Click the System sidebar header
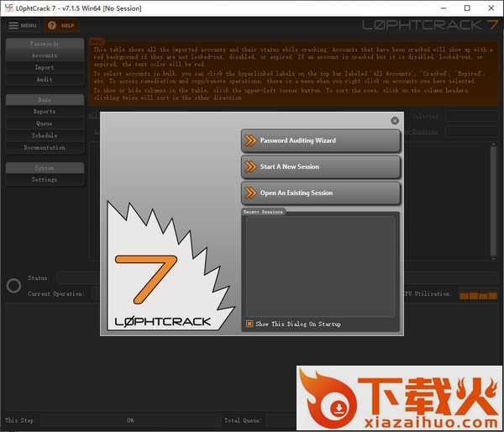 (x=45, y=168)
